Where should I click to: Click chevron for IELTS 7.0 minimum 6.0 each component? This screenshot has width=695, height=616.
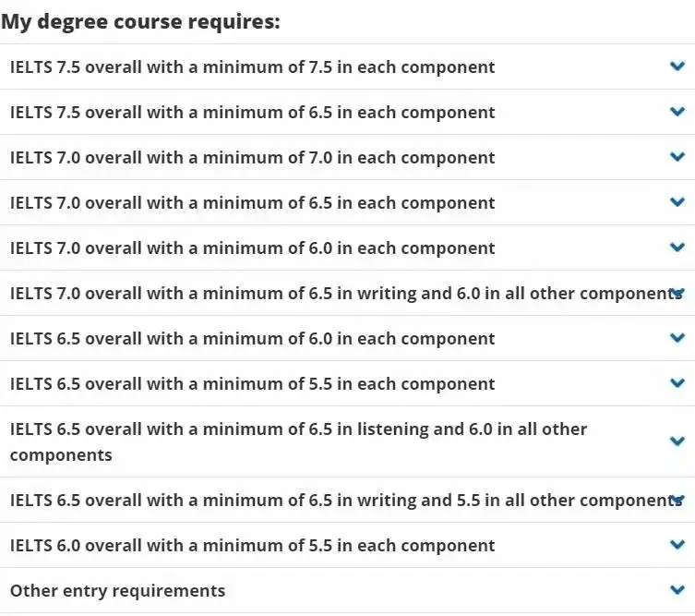click(x=677, y=248)
